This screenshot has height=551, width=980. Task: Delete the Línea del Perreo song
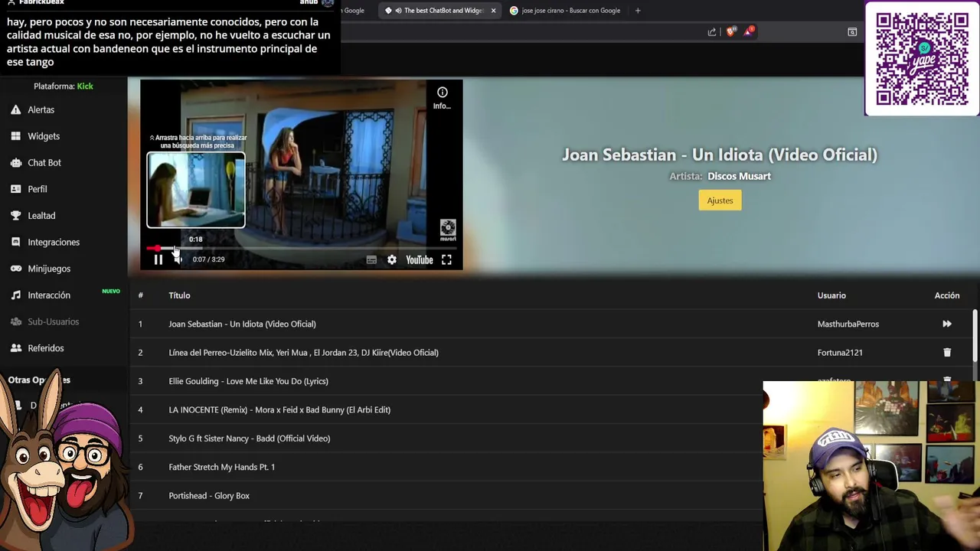pyautogui.click(x=947, y=353)
